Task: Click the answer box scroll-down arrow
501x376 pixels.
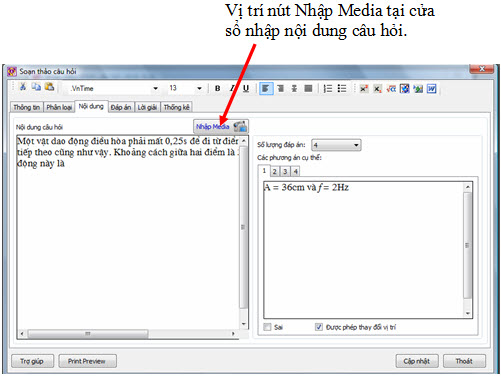Action: coord(467,313)
